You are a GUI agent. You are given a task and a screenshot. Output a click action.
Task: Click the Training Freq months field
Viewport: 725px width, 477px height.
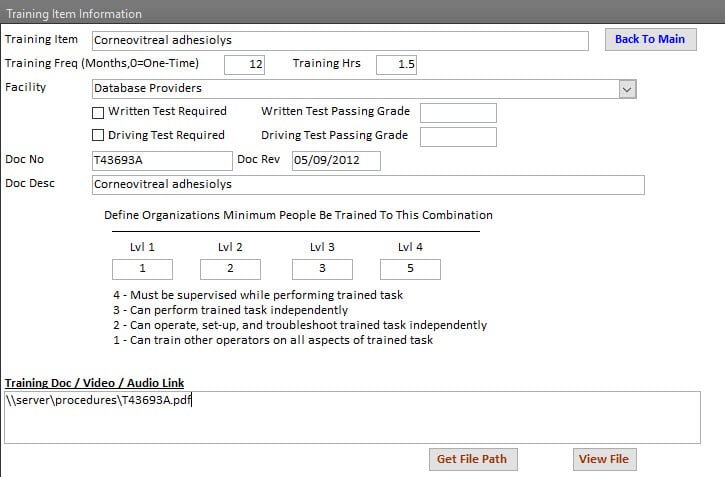coord(245,65)
